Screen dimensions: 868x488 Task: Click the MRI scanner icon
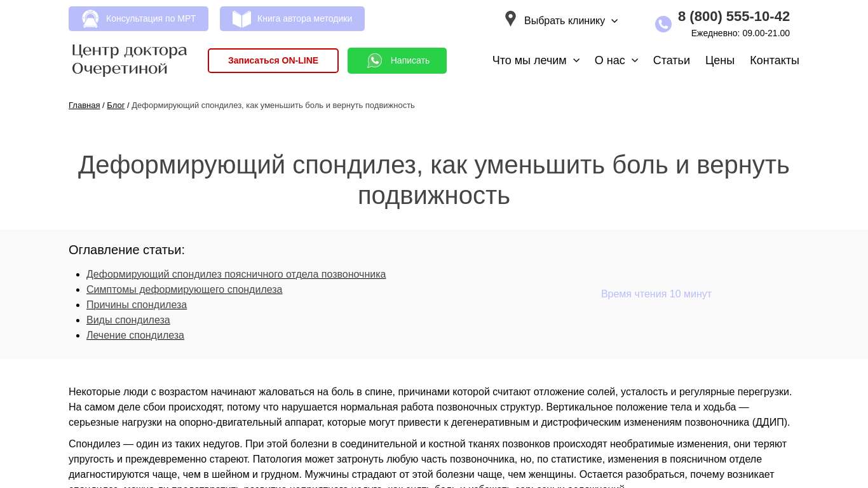[90, 19]
